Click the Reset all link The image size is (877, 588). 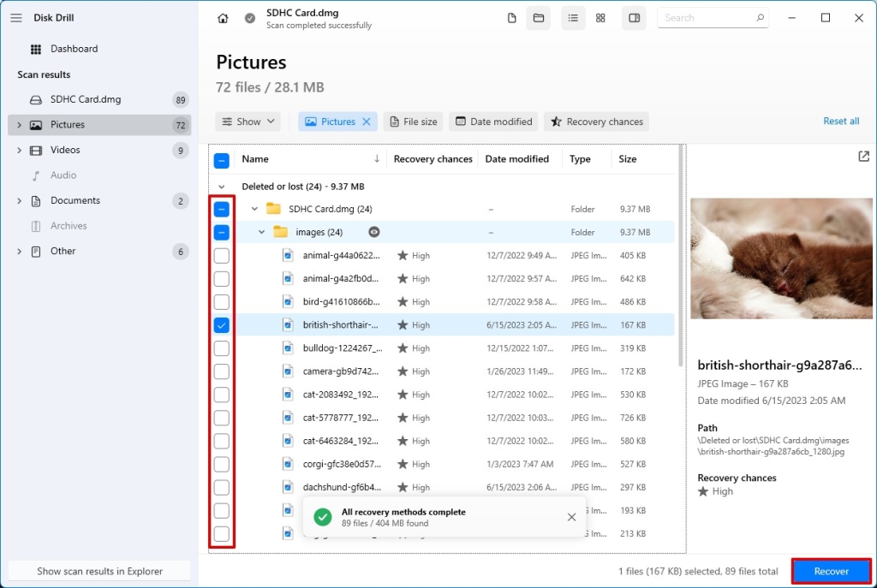[x=840, y=121]
